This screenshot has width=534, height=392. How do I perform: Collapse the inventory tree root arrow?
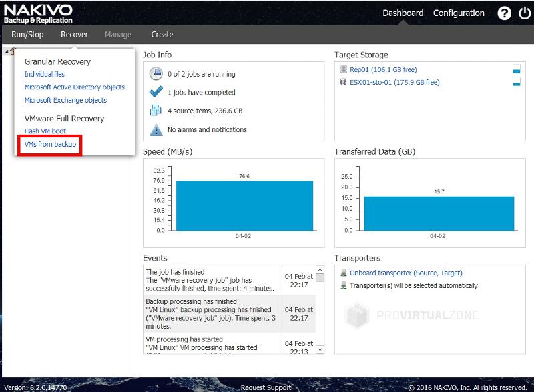[7, 51]
